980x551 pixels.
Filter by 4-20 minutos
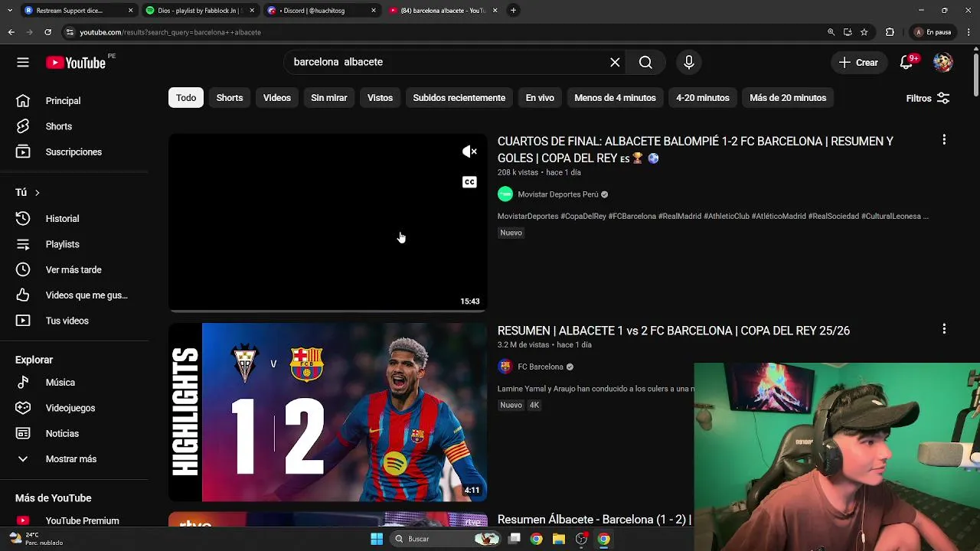pos(703,98)
